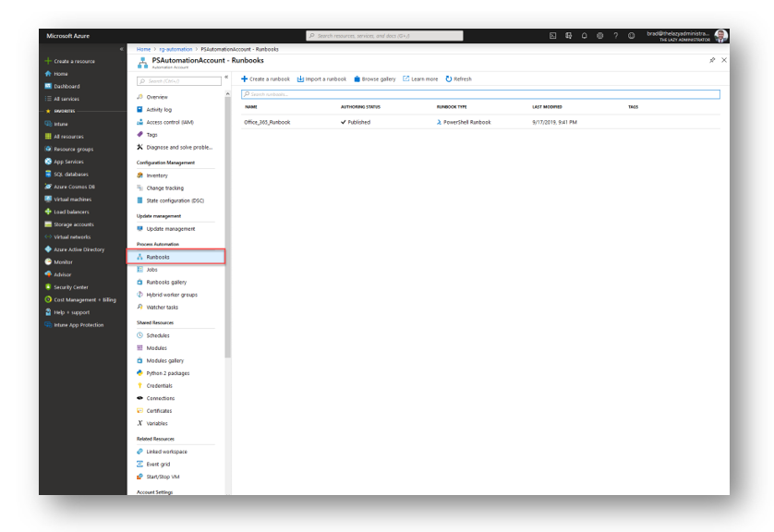Click the rg-automation breadcrumb link
774x532 pixels.
click(x=175, y=49)
